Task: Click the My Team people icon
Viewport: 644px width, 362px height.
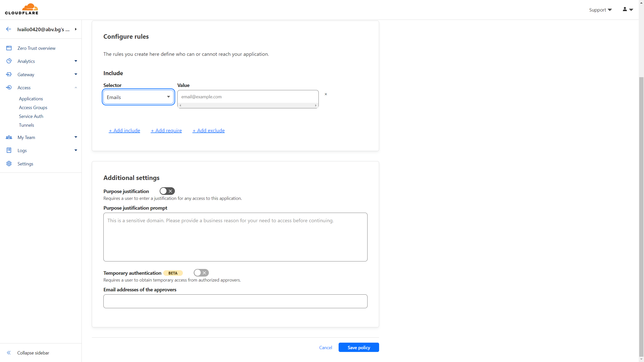Action: click(9, 137)
